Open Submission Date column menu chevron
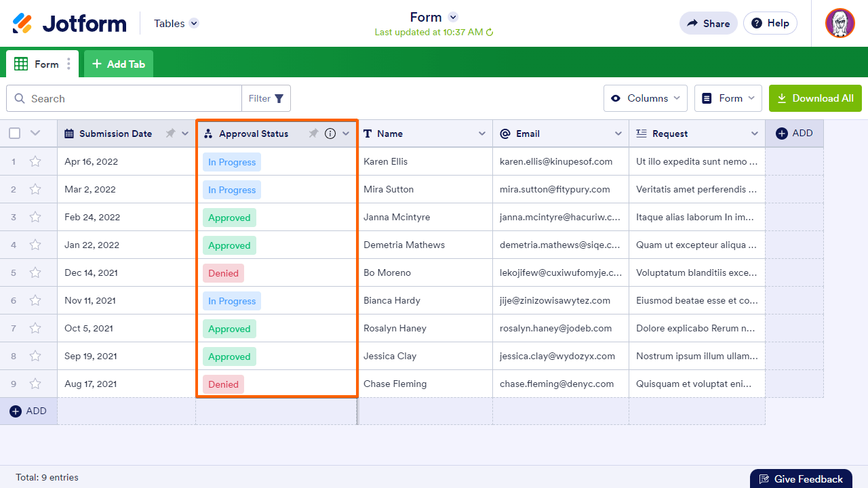The image size is (868, 488). 185,134
